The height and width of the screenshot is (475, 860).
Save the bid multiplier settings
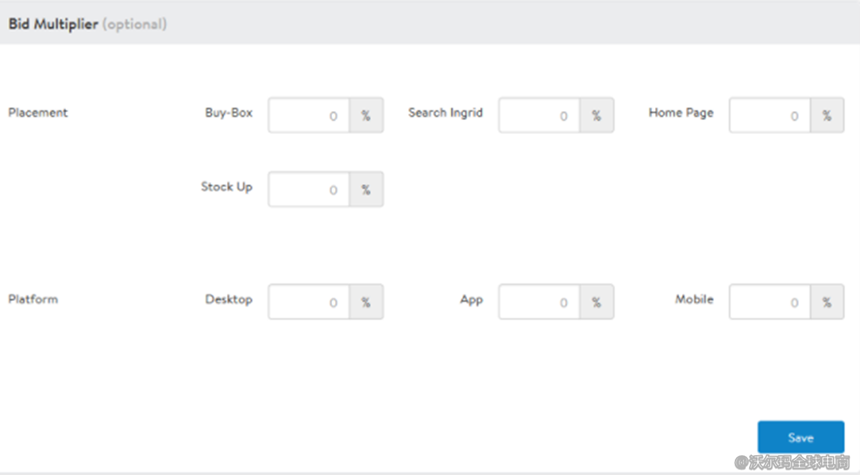point(800,438)
